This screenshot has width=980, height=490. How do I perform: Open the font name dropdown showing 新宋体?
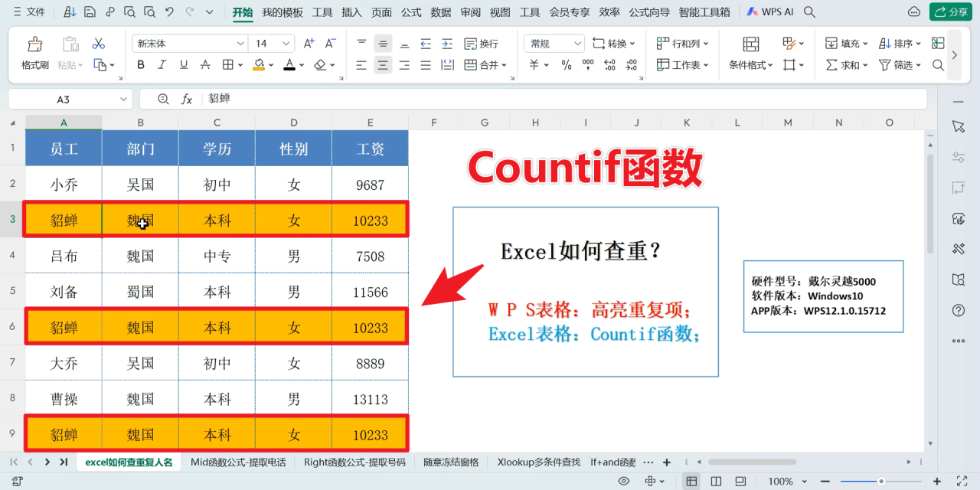click(x=240, y=44)
